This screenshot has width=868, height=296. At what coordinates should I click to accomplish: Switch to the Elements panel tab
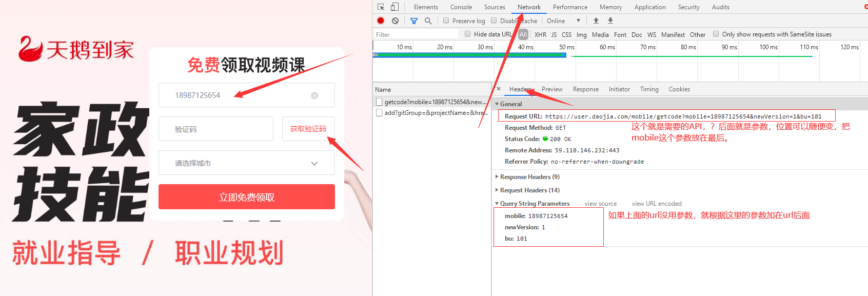coord(426,7)
